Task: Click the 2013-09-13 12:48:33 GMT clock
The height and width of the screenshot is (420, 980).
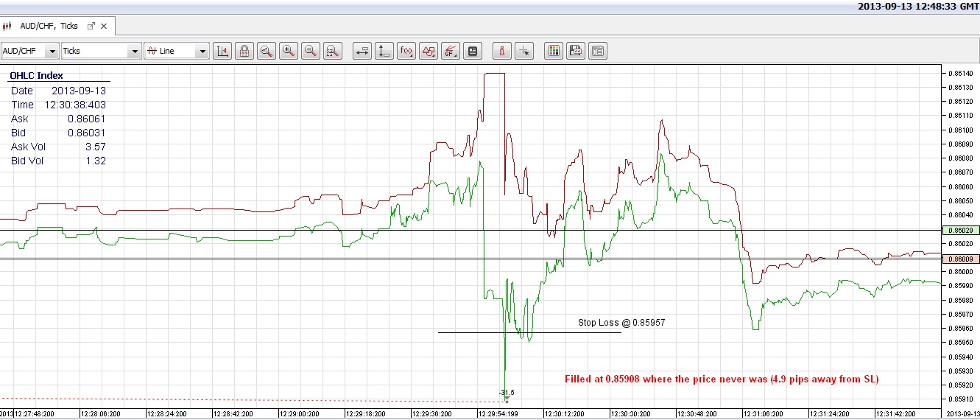Action: tap(918, 6)
